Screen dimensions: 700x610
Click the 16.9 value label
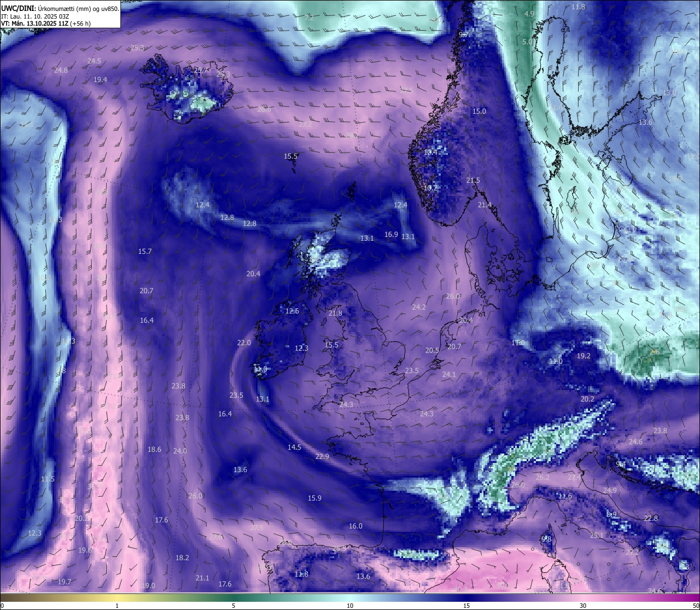(x=391, y=234)
